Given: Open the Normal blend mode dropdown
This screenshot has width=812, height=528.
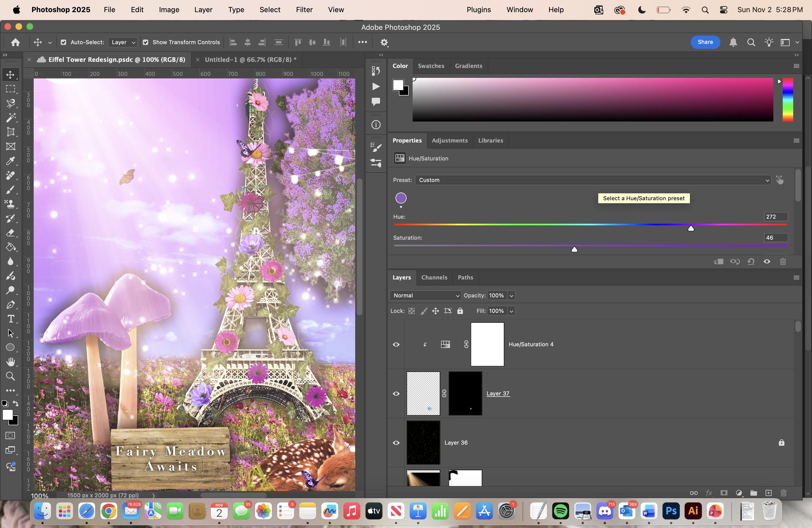Looking at the screenshot, I should 425,295.
